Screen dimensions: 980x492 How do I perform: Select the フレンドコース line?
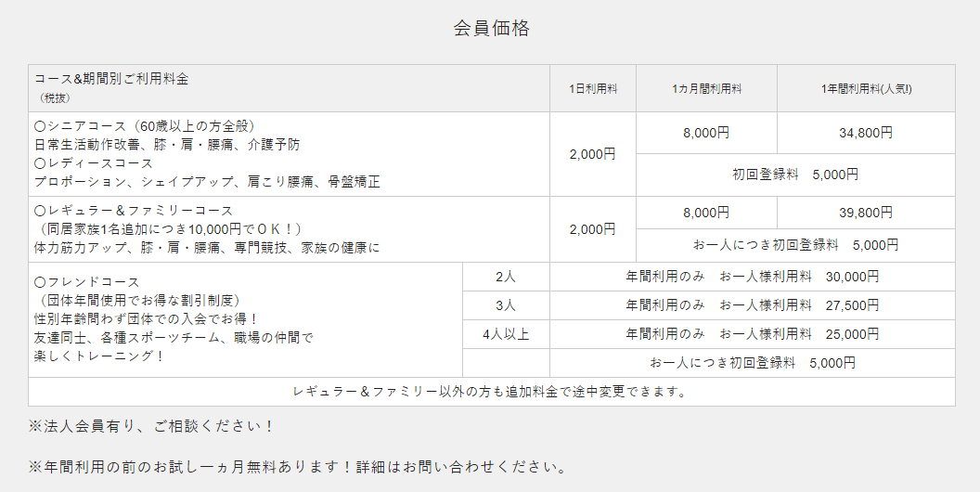pyautogui.click(x=87, y=282)
